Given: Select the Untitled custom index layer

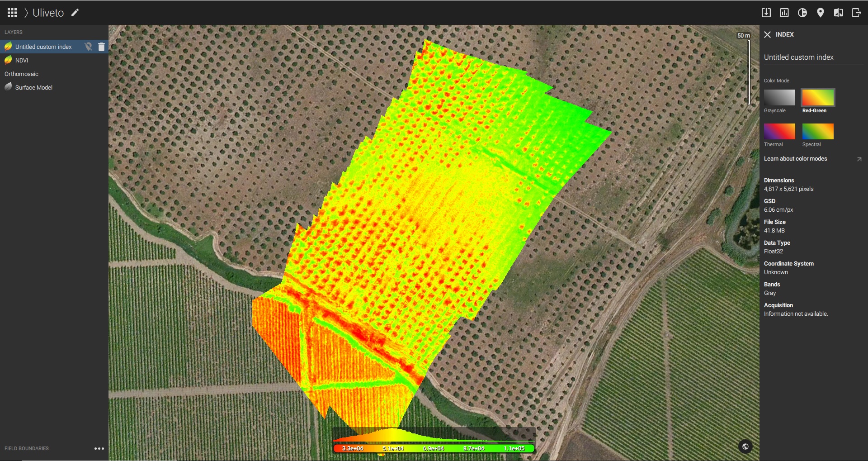Looking at the screenshot, I should [43, 47].
